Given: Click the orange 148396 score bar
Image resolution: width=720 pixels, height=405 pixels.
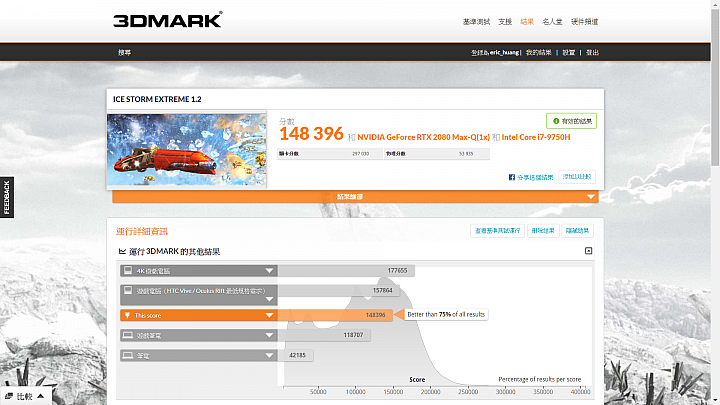Looking at the screenshot, I should tap(335, 315).
